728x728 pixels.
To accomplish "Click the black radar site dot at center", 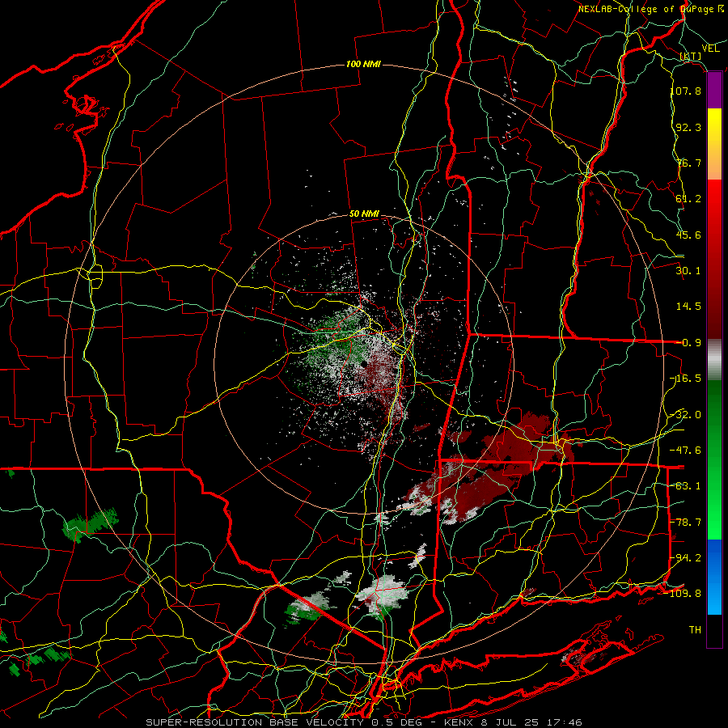I will point(364,363).
